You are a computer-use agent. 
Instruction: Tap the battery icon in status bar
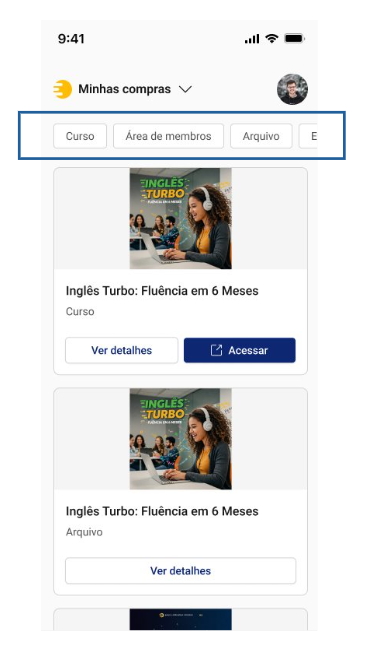pyautogui.click(x=294, y=39)
